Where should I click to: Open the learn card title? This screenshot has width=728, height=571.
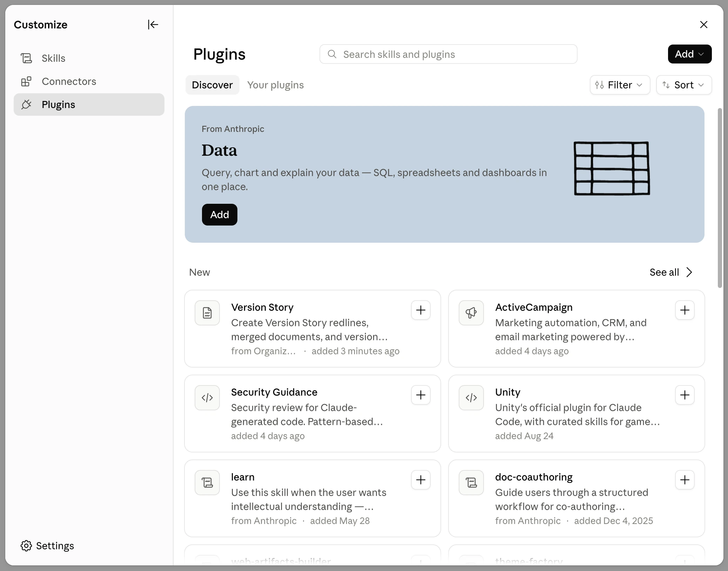[243, 477]
